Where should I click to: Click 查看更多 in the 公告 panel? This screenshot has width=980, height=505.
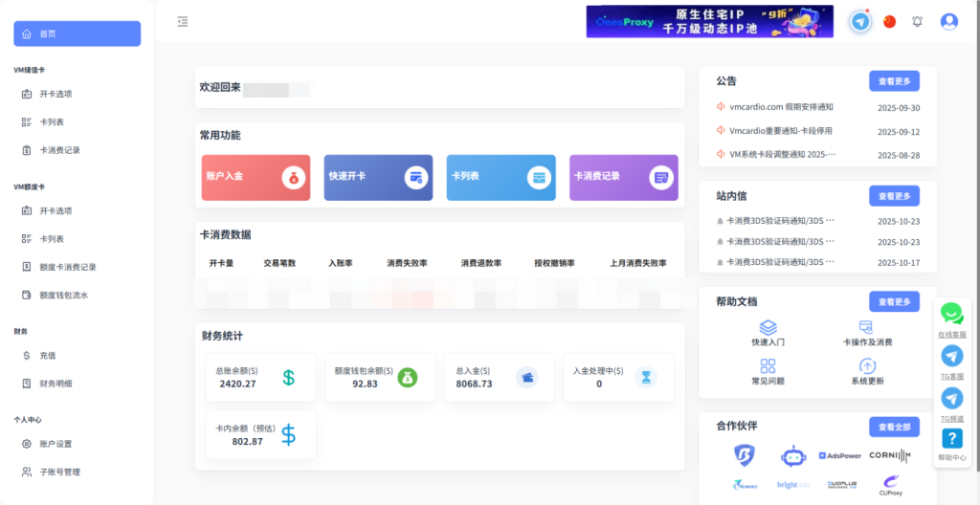(x=894, y=80)
